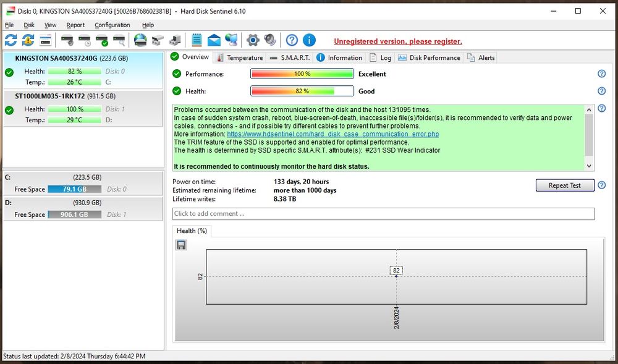Screen dimensions: 618x364
Task: Select the KINGSTON SA400S37240G disk entry
Action: click(83, 70)
